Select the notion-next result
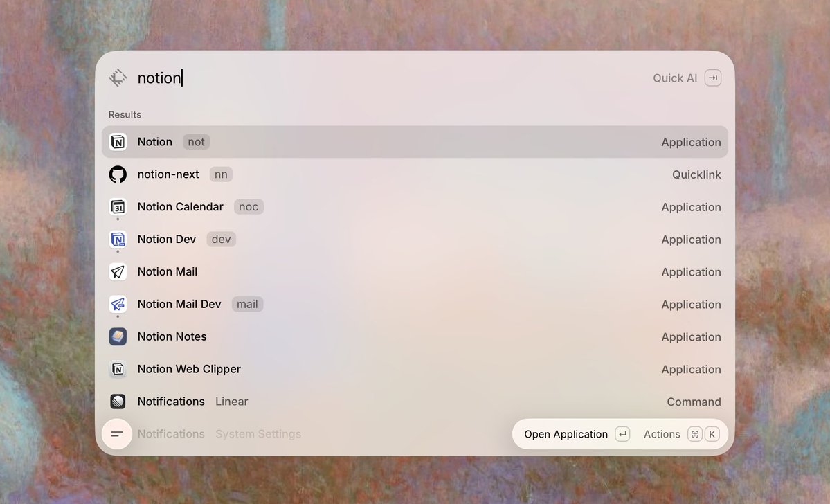Viewport: 830px width, 504px height. (415, 174)
